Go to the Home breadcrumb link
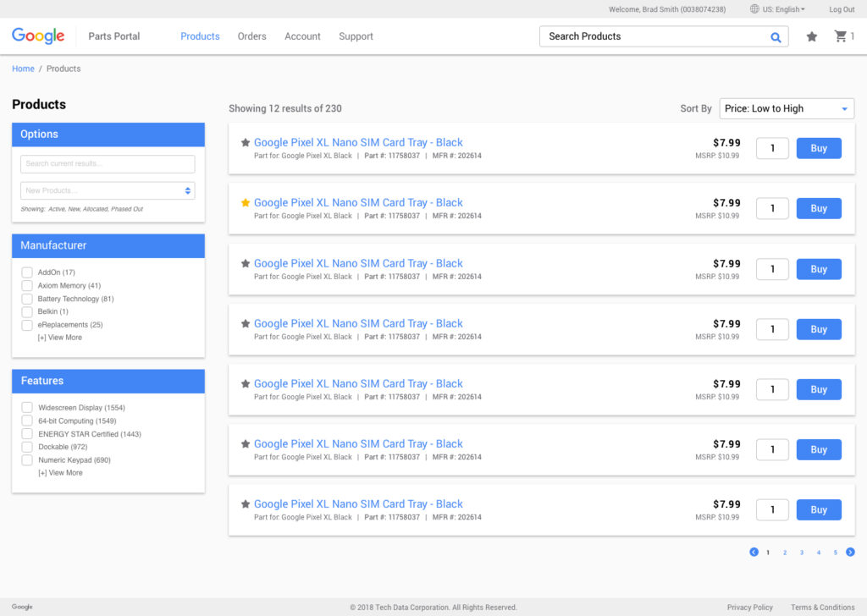 click(23, 69)
